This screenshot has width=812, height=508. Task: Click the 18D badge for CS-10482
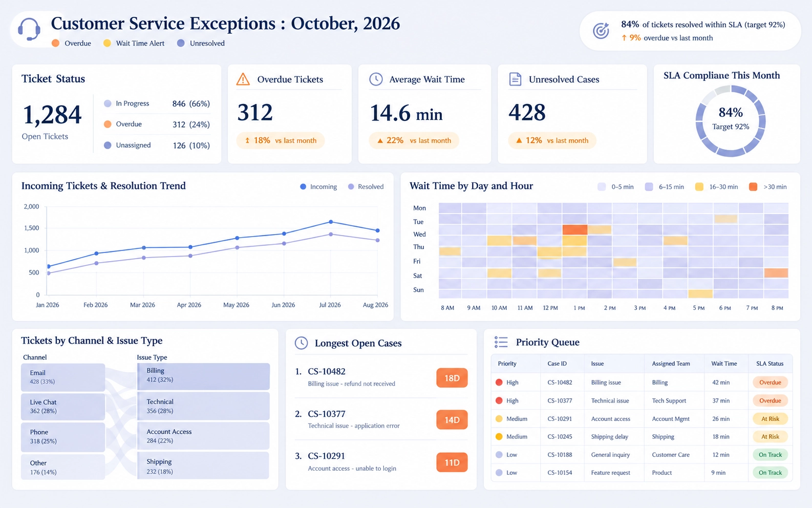452,378
